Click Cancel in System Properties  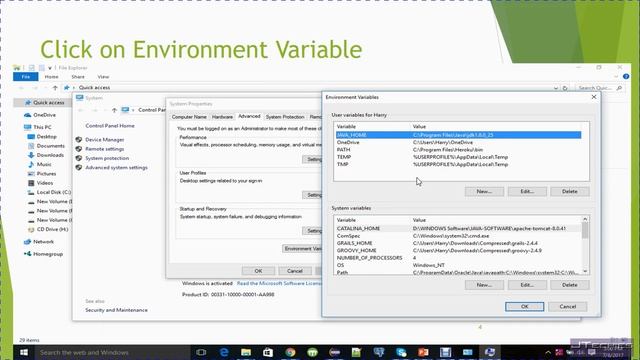[x=294, y=271]
